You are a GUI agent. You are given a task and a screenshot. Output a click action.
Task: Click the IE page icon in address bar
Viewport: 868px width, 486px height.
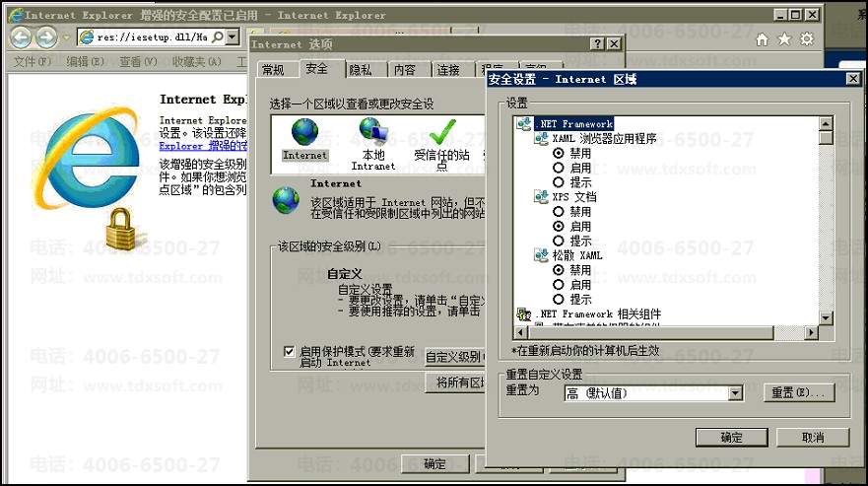pyautogui.click(x=87, y=37)
